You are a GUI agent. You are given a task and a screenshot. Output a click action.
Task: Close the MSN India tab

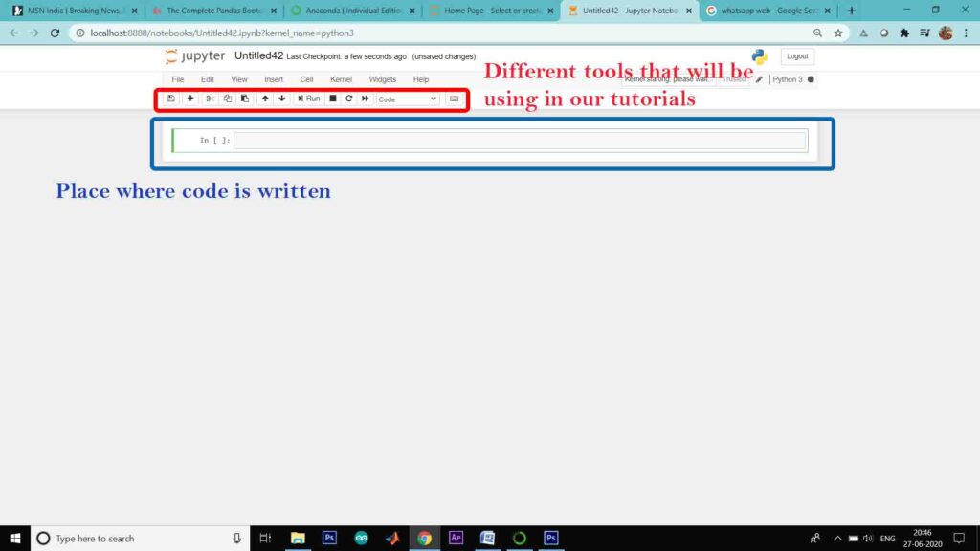pos(134,11)
